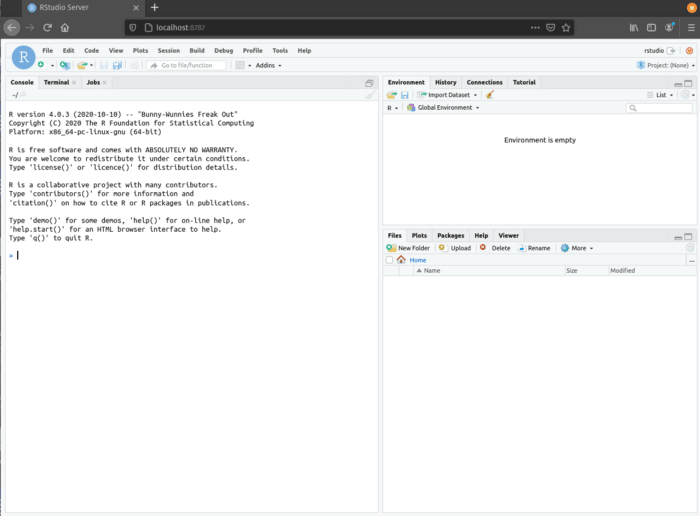Expand the recent files dropdown arrow
The image size is (700, 516).
point(92,65)
